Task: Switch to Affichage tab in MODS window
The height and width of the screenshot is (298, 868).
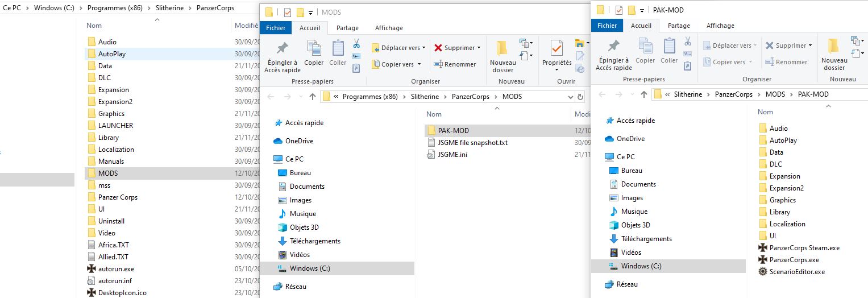Action: (x=389, y=28)
